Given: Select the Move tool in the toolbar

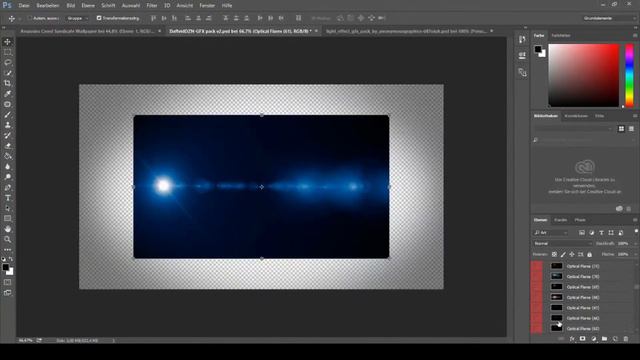Looking at the screenshot, I should [7, 42].
